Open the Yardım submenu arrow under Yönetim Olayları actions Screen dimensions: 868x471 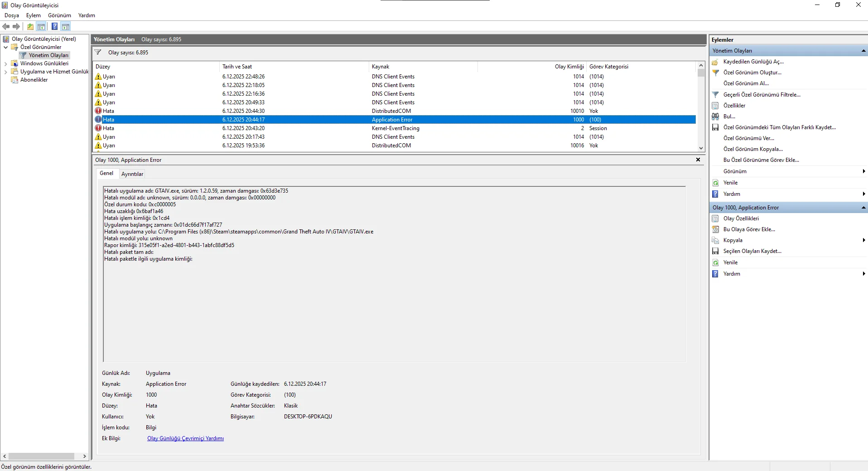[x=864, y=194]
